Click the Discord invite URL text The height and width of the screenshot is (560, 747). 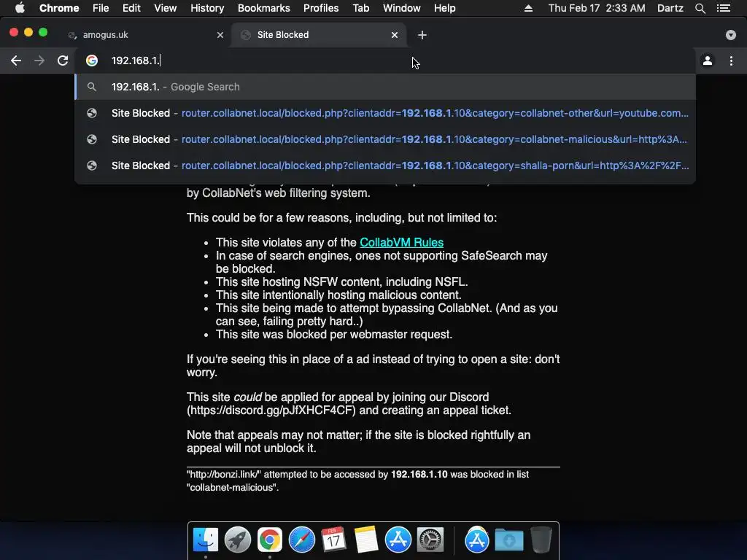271,411
